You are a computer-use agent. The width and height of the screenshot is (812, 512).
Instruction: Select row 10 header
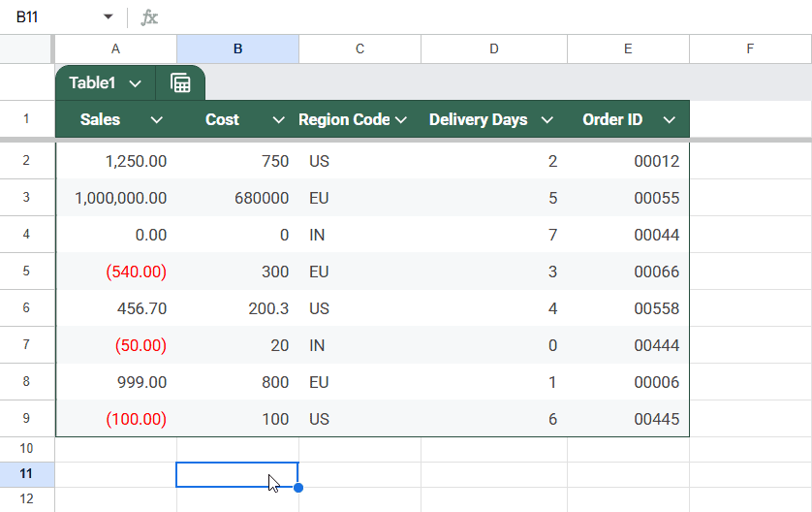[26, 449]
